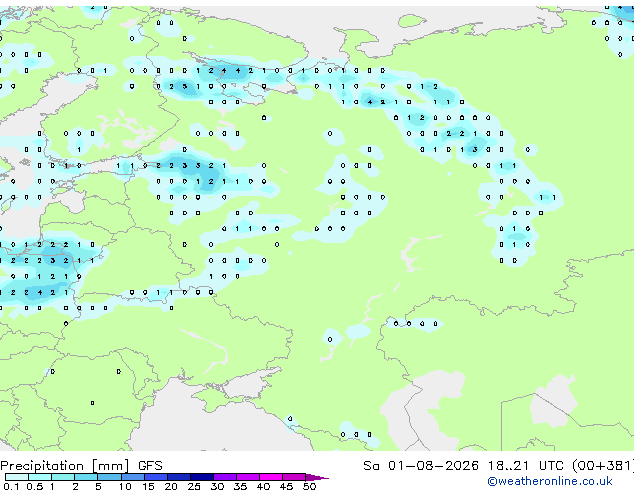Click the legend label "10"
Screen dimensions: 634x490
125,486
